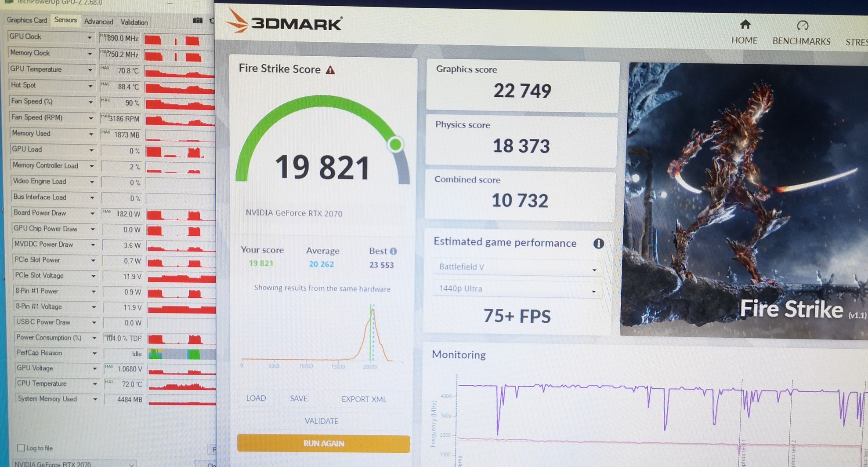868x467 pixels.
Task: Switch to the Sensors tab
Action: 65,20
